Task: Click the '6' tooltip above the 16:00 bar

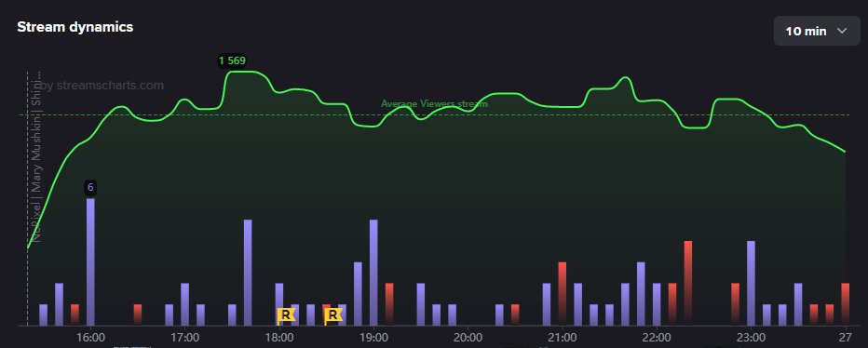Action: click(90, 188)
